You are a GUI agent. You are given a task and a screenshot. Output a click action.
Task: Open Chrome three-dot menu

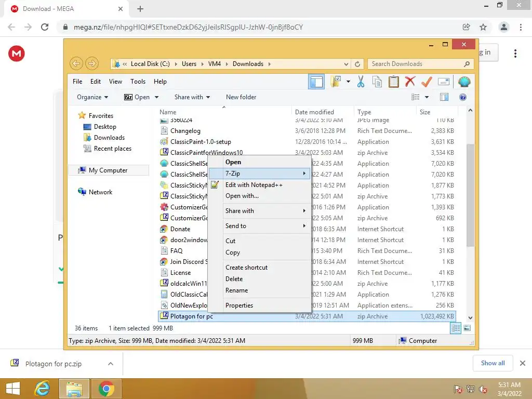pyautogui.click(x=521, y=27)
